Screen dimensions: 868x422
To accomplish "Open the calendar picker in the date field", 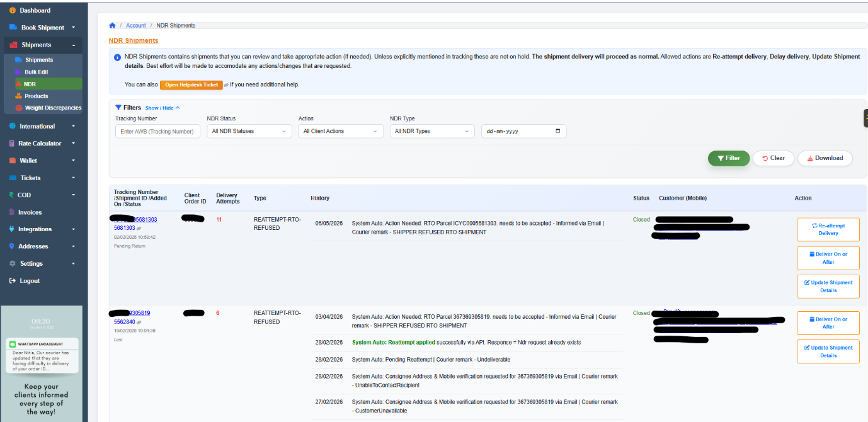I will click(x=557, y=131).
